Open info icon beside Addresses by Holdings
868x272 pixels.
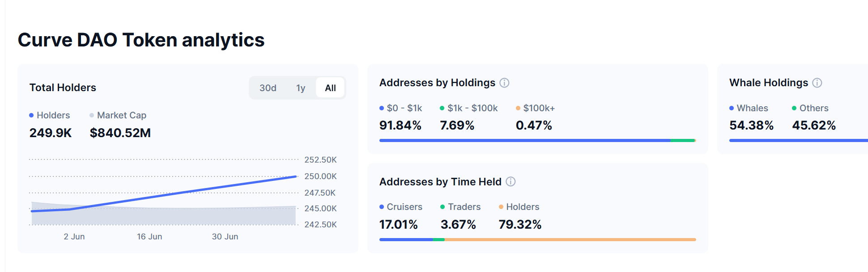click(504, 83)
